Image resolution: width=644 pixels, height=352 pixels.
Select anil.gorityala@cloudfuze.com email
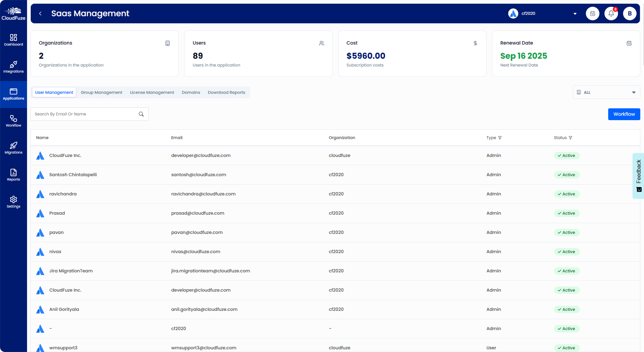click(204, 309)
